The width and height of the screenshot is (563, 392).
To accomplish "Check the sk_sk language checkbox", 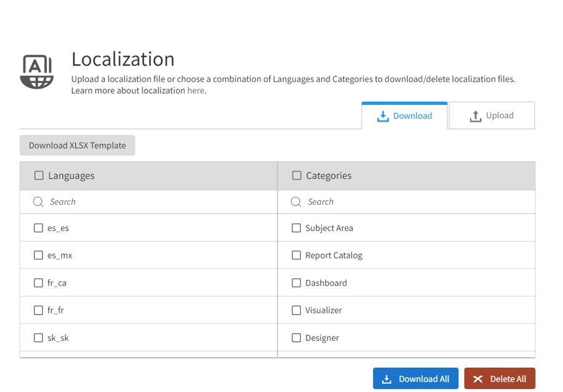I will pyautogui.click(x=38, y=338).
